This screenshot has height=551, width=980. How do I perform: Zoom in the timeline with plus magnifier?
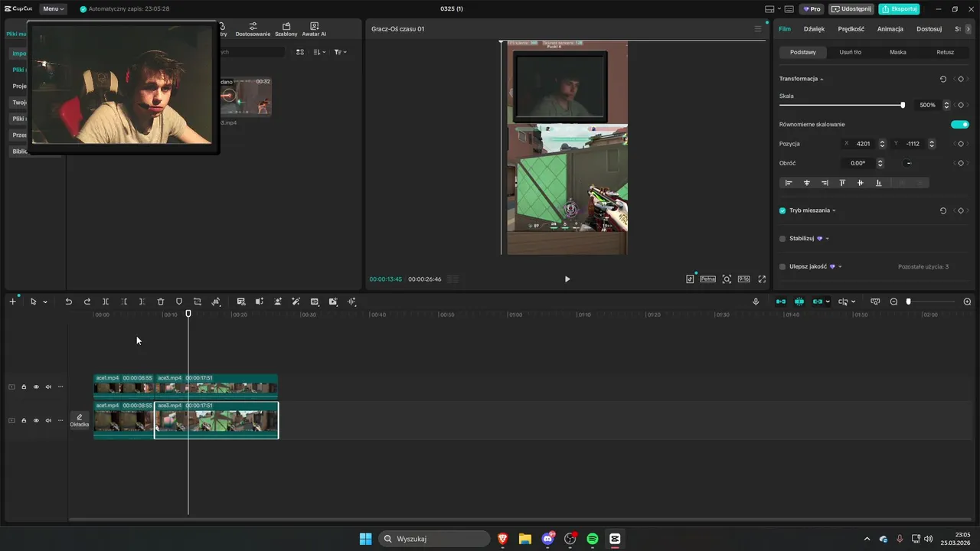pyautogui.click(x=967, y=302)
